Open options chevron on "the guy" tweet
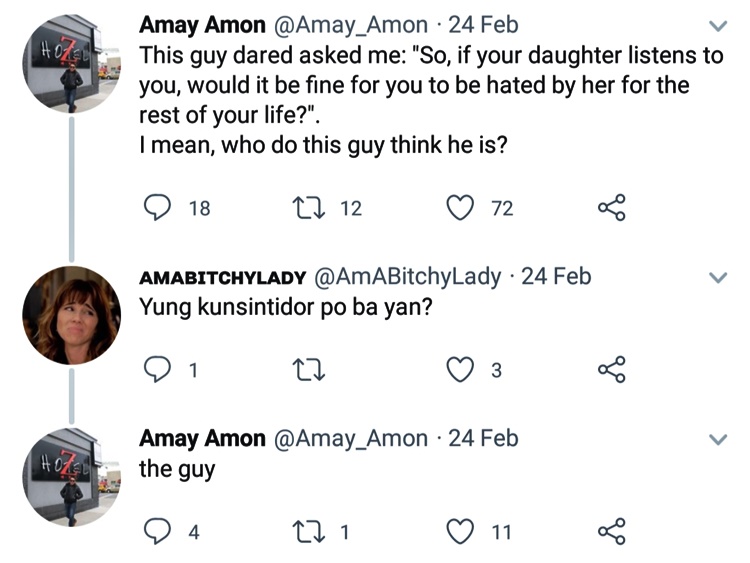This screenshot has height=563, width=750. click(717, 440)
